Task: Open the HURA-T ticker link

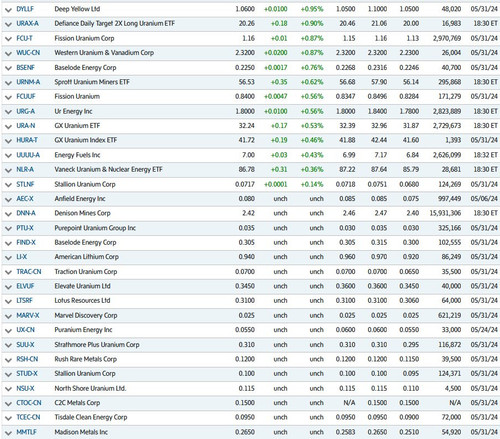Action: click(x=27, y=140)
